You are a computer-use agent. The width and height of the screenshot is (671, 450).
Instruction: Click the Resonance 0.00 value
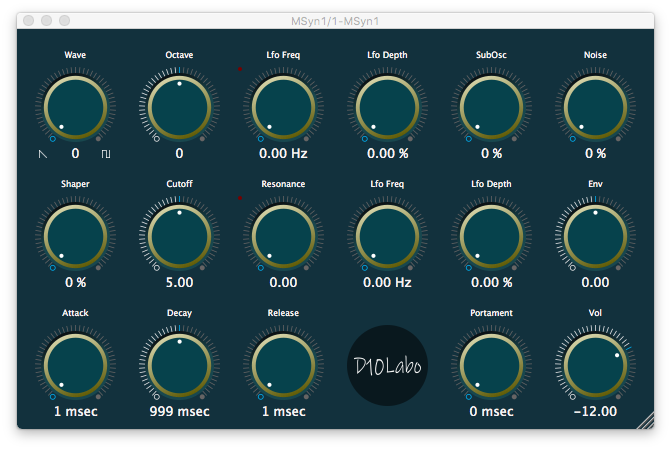[x=283, y=283]
